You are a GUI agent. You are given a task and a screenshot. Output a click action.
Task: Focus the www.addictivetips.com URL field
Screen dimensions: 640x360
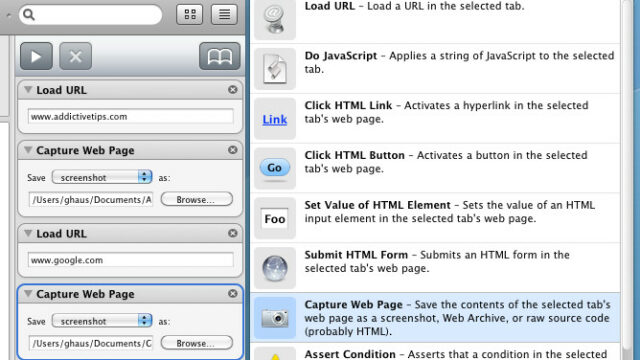coord(131,116)
